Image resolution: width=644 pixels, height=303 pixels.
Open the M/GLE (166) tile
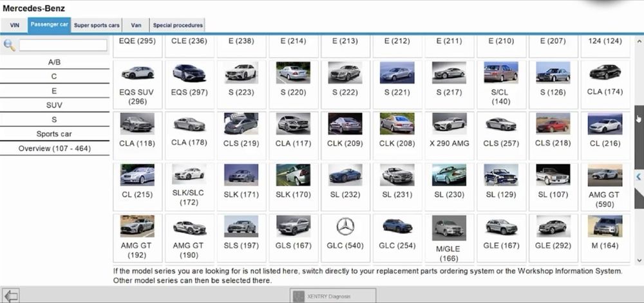pyautogui.click(x=450, y=238)
